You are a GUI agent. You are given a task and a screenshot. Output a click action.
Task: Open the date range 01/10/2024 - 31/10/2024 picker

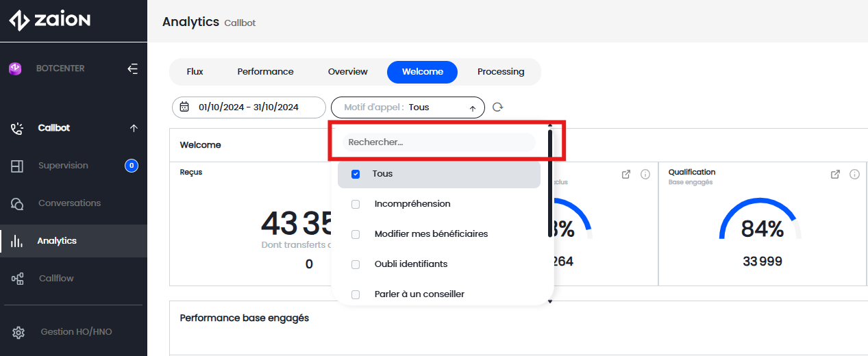[248, 107]
